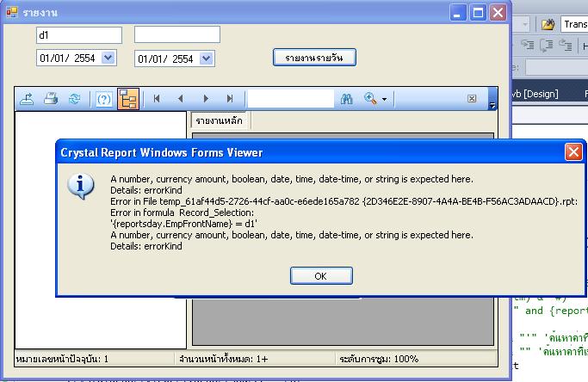Open the second date picker dropdown
This screenshot has width=588, height=382.
tap(207, 59)
